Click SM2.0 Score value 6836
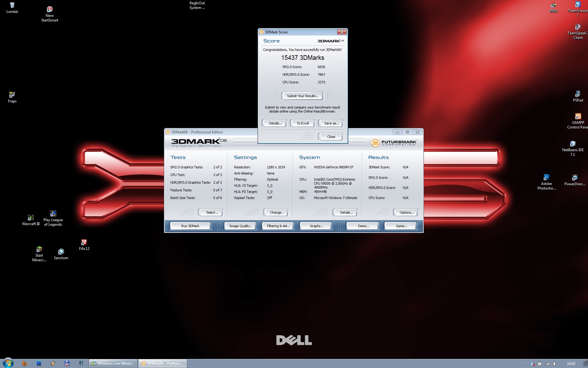Screen dimensions: 588x368 pos(321,67)
